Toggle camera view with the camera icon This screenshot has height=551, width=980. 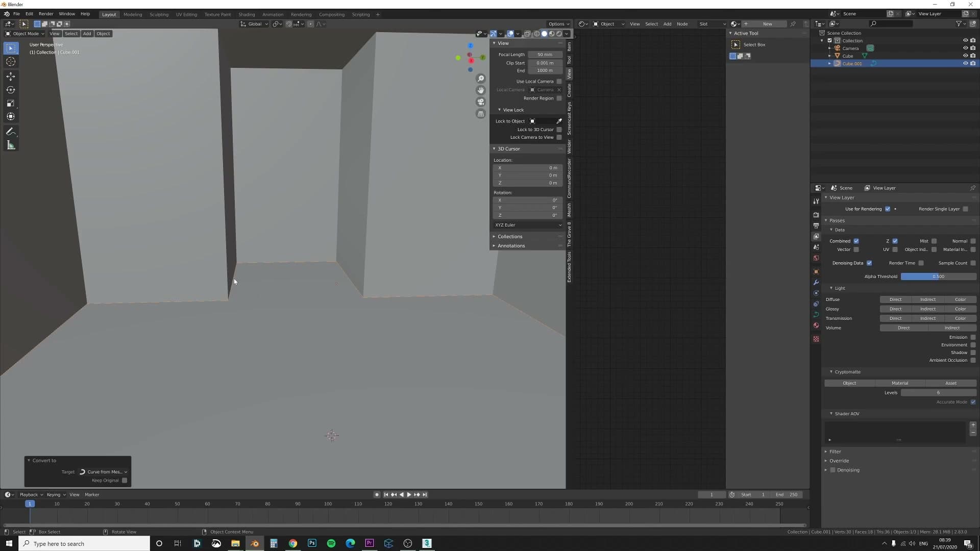tap(481, 102)
